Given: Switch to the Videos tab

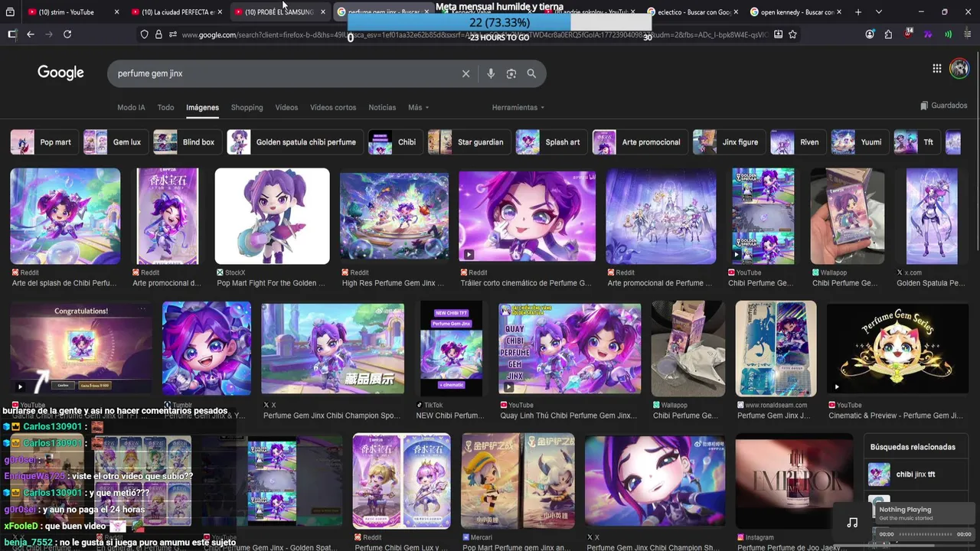Looking at the screenshot, I should [286, 108].
